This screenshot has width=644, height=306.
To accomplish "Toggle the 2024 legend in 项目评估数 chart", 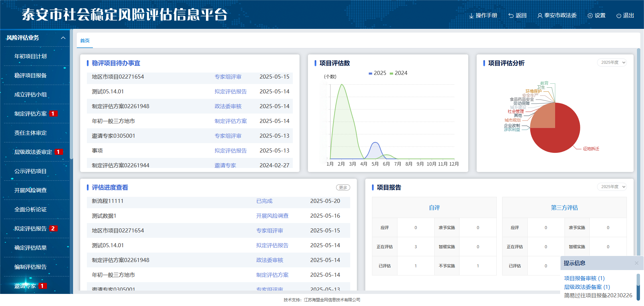I will pos(398,73).
